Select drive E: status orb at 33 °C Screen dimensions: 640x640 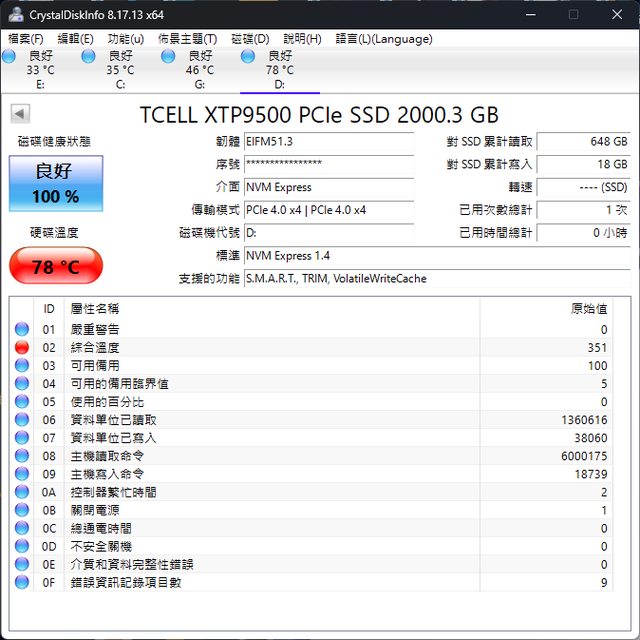coord(9,57)
